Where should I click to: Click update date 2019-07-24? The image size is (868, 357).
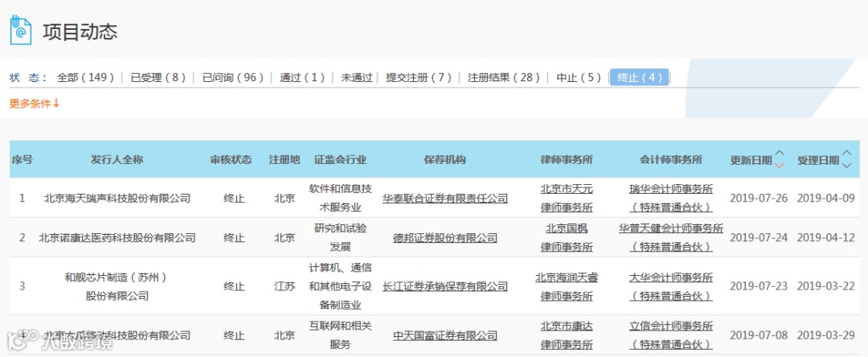click(759, 238)
